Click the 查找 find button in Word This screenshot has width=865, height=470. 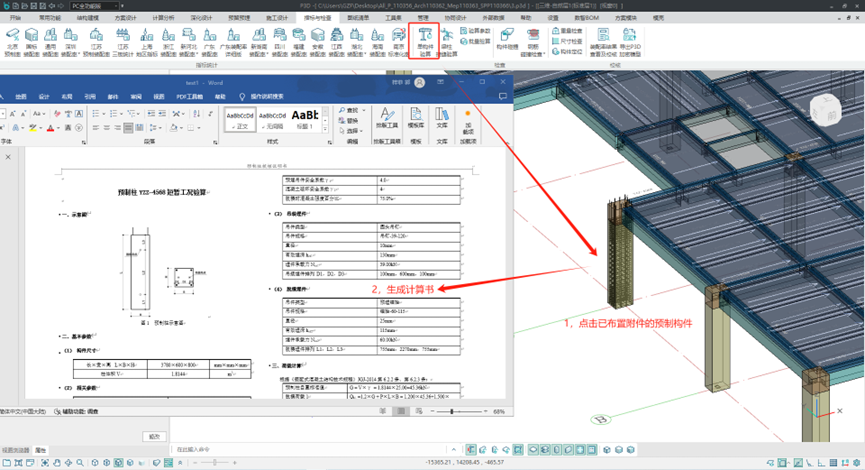pyautogui.click(x=351, y=110)
